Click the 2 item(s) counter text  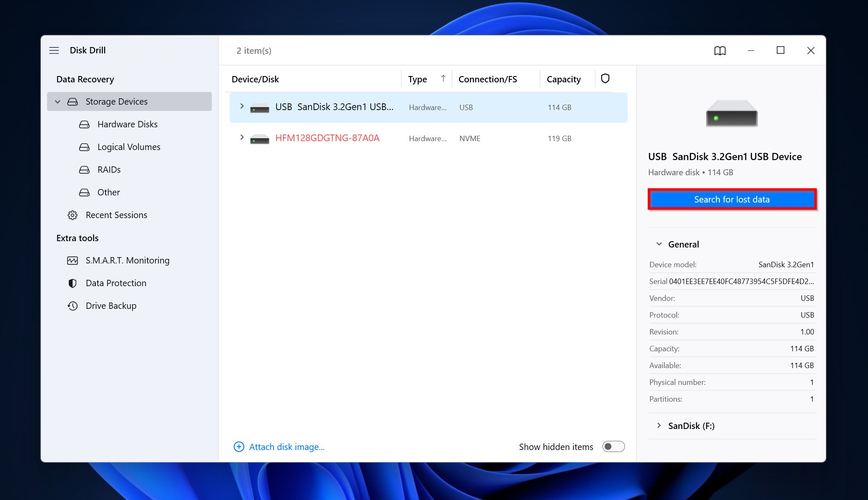tap(254, 50)
